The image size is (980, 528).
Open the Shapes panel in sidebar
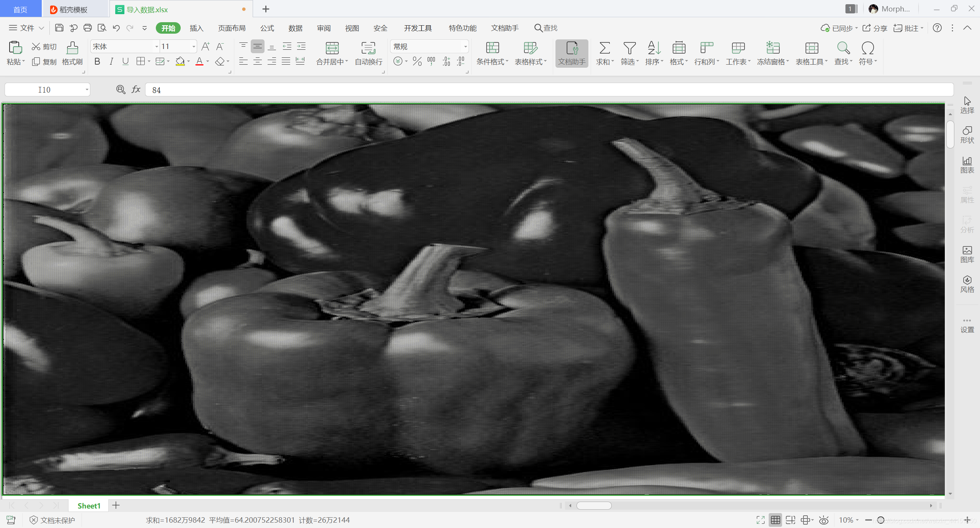[967, 135]
